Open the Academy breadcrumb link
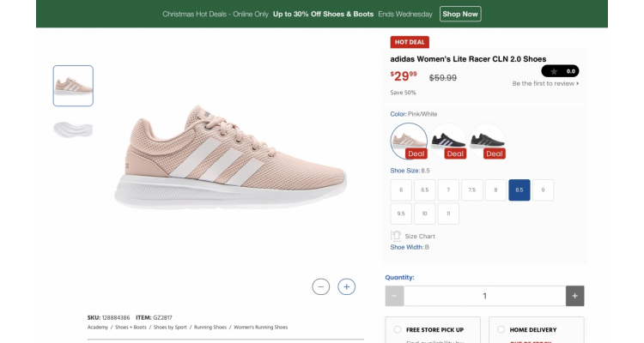Viewport: 644px width, 343px height. tap(98, 328)
